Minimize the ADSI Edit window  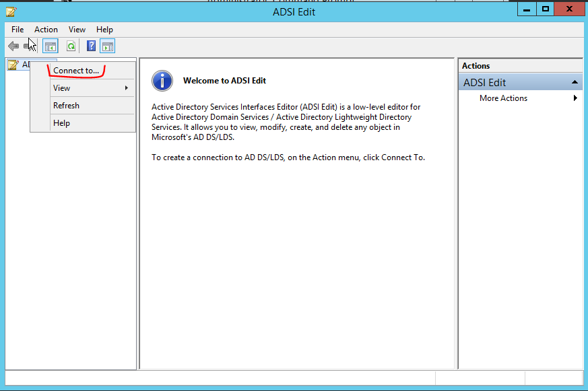point(527,9)
